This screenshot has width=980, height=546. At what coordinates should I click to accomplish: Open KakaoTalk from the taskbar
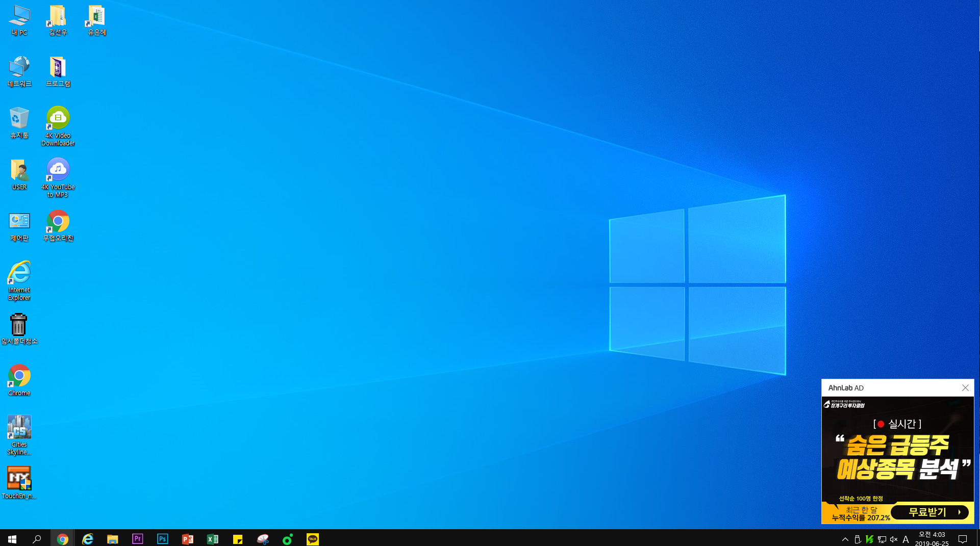[x=312, y=538]
